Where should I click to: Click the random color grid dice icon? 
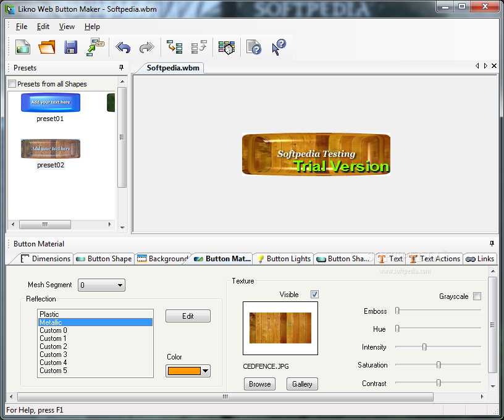click(x=227, y=47)
